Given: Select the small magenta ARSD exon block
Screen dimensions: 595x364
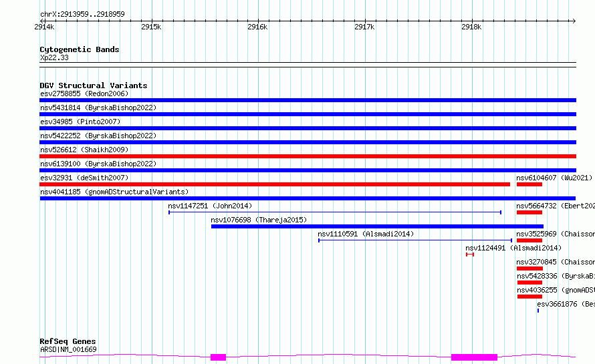Looking at the screenshot, I should (218, 357).
